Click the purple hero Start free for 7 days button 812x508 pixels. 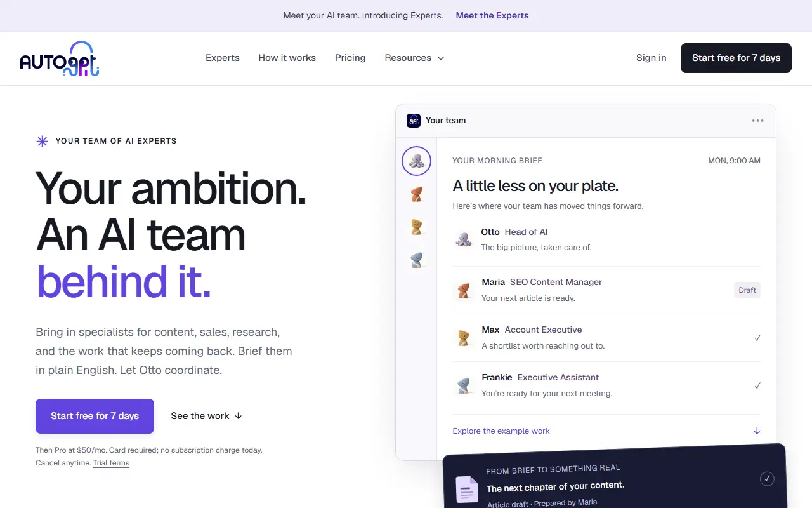click(x=95, y=416)
